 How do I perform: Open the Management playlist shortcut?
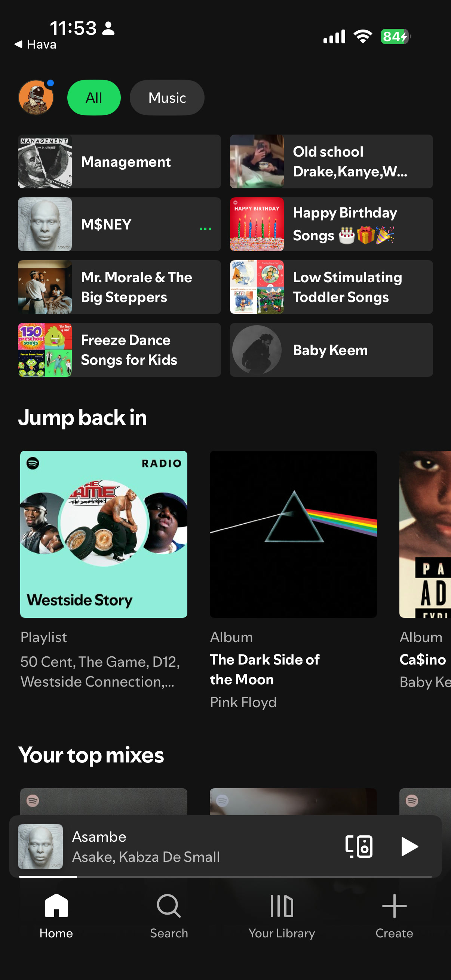pos(119,161)
